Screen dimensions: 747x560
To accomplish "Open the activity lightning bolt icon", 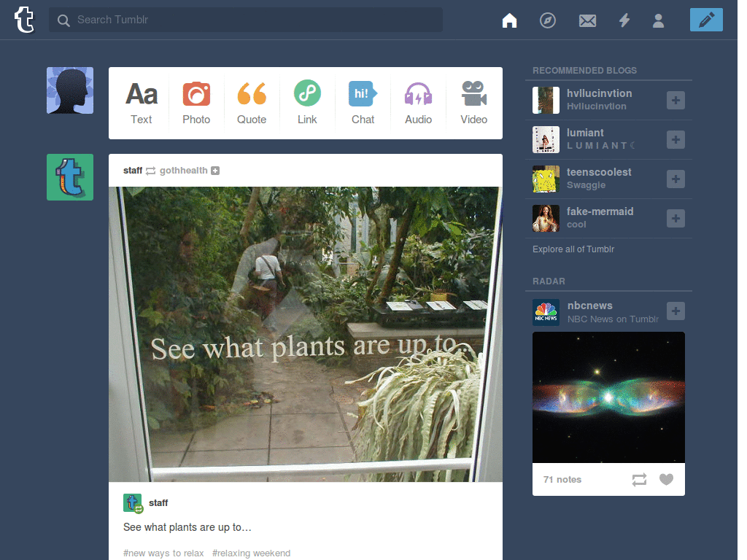I will coord(624,20).
